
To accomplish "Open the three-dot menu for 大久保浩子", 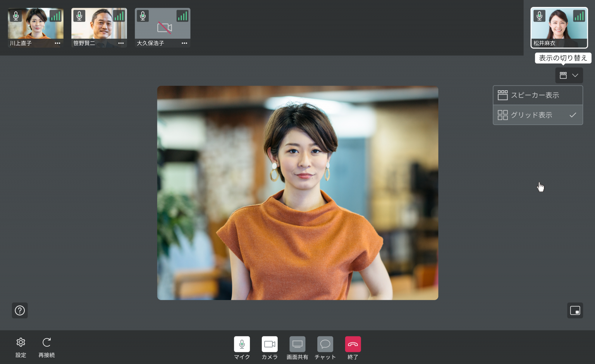I will click(184, 43).
